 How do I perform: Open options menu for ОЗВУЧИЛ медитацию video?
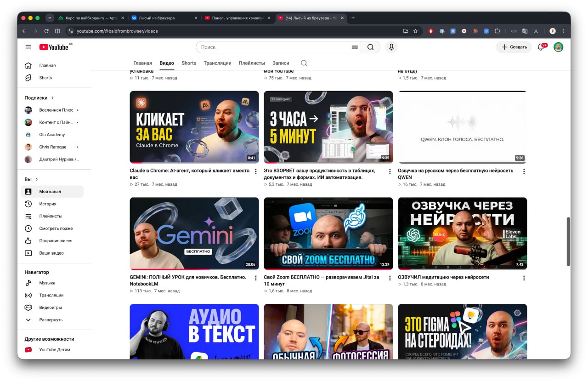click(x=524, y=278)
